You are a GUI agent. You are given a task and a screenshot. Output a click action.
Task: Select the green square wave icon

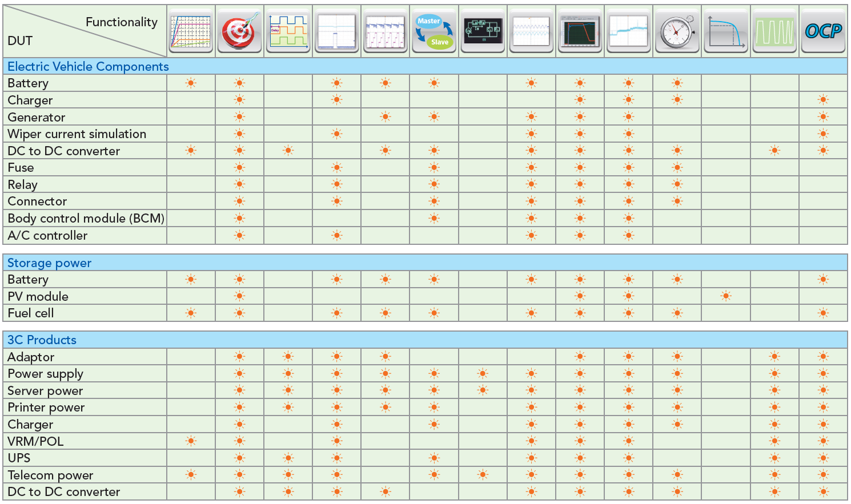[774, 31]
